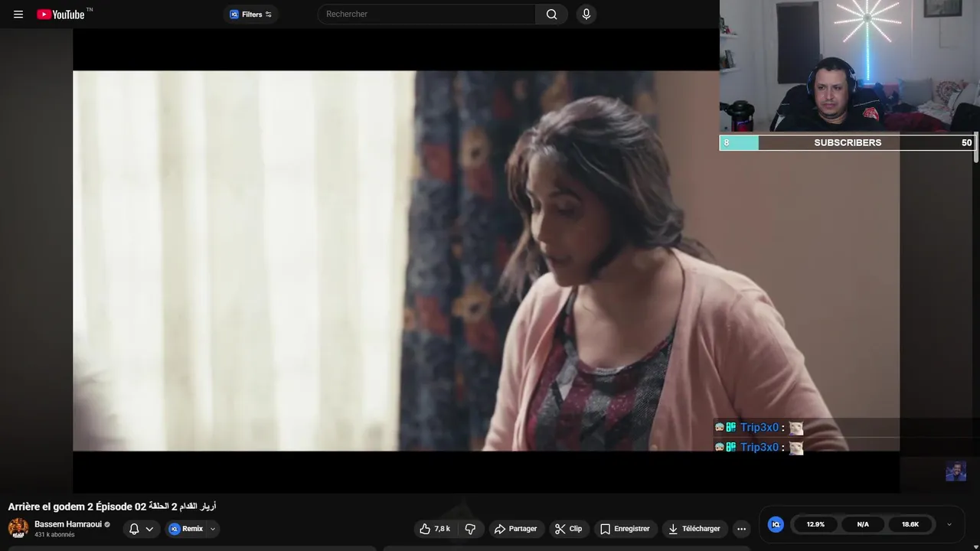This screenshot has width=980, height=551.
Task: Expand the IQ stats panel chevron
Action: click(x=949, y=524)
